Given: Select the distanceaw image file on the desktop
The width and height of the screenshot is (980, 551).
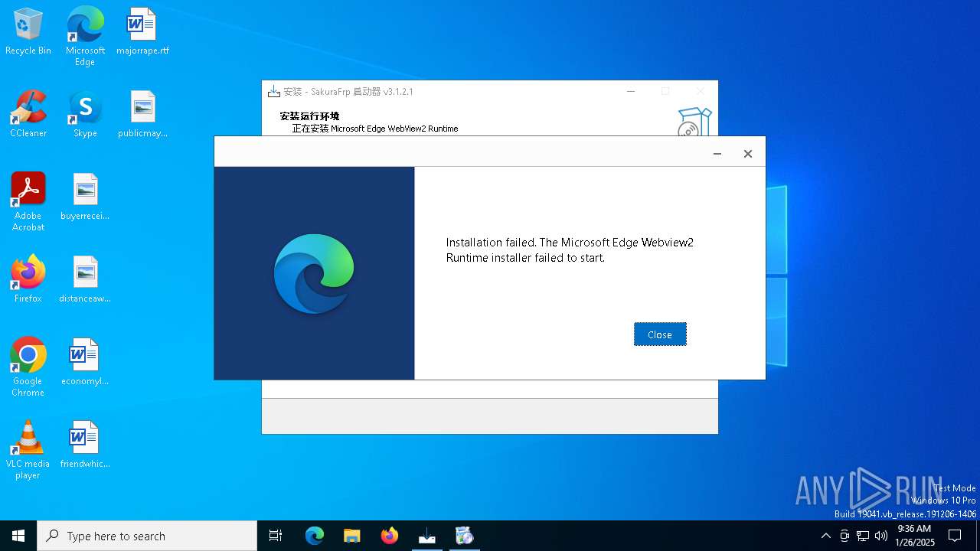Looking at the screenshot, I should pyautogui.click(x=85, y=280).
